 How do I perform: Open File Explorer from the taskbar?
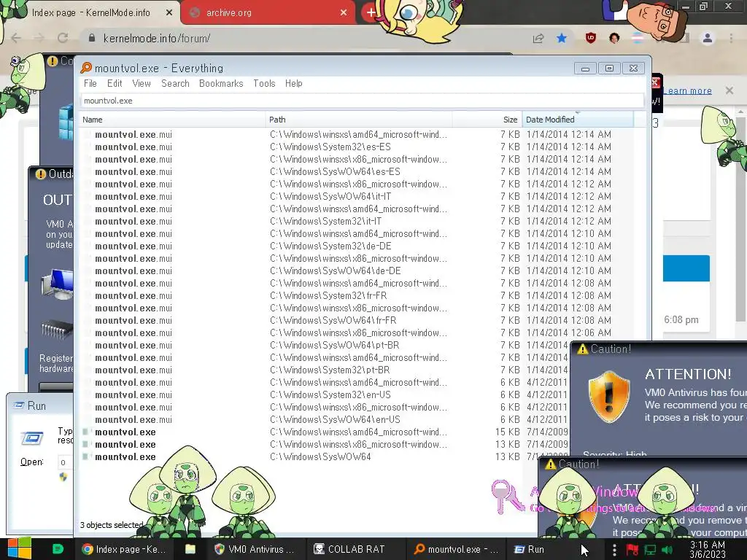(190, 549)
